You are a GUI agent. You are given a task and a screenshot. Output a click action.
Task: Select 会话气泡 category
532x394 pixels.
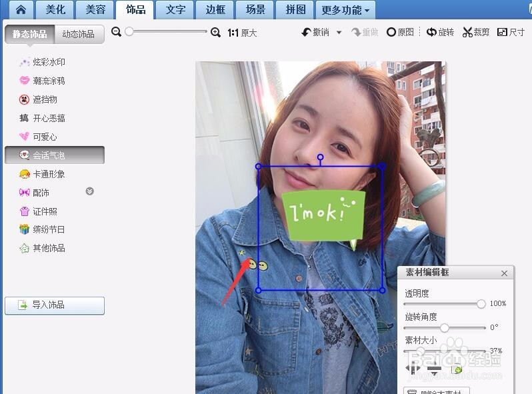coord(55,155)
